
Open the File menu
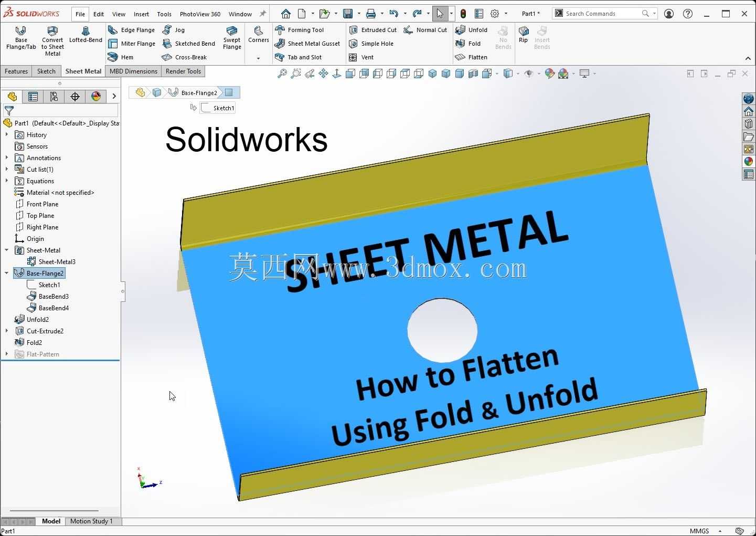(x=80, y=14)
